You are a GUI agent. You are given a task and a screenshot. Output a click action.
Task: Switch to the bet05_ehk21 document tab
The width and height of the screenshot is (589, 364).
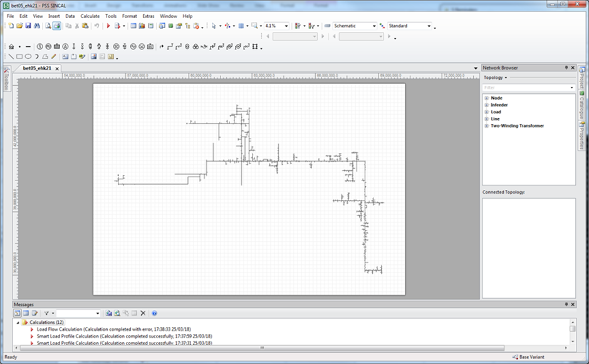click(36, 68)
